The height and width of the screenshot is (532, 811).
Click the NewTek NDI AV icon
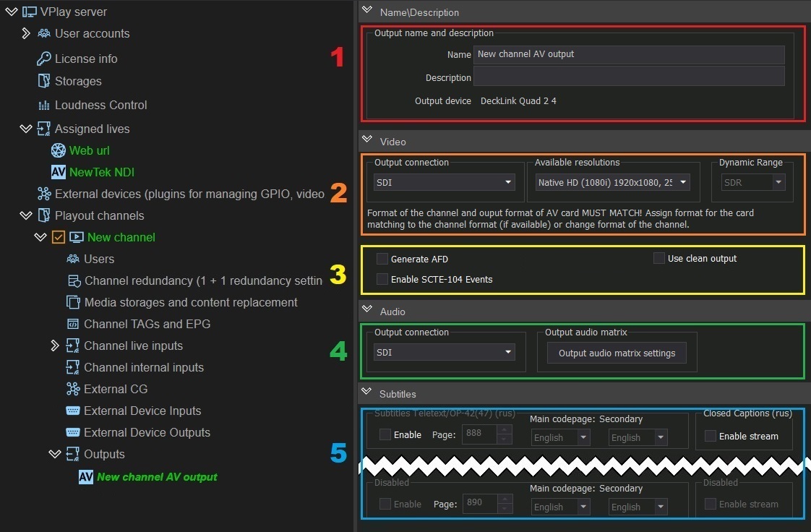59,172
